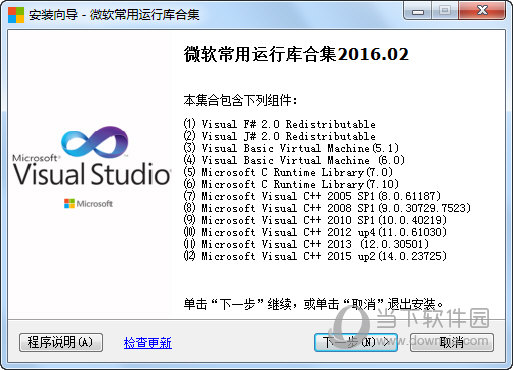Click Visual Basic Virtual Machine (6.0) line
The height and width of the screenshot is (370, 513).
tap(294, 160)
